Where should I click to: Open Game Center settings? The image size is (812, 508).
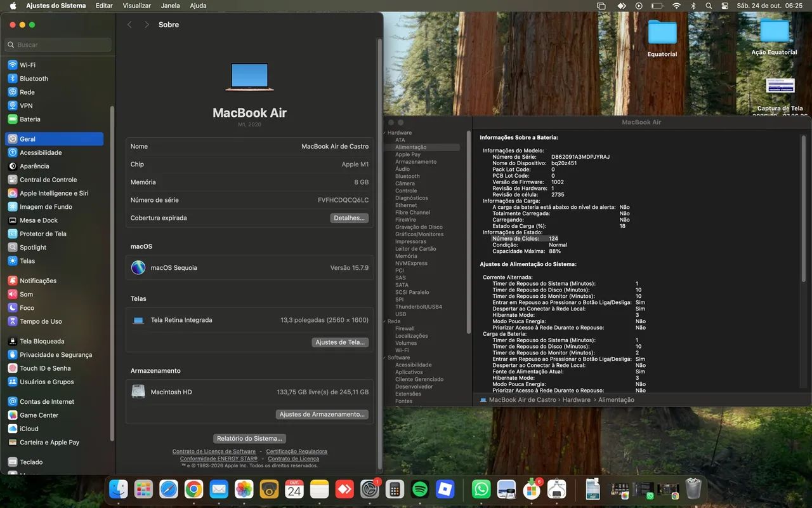tap(54, 415)
